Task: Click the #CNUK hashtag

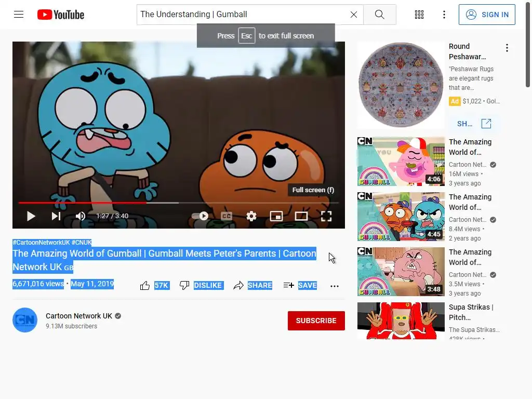Action: tap(82, 242)
